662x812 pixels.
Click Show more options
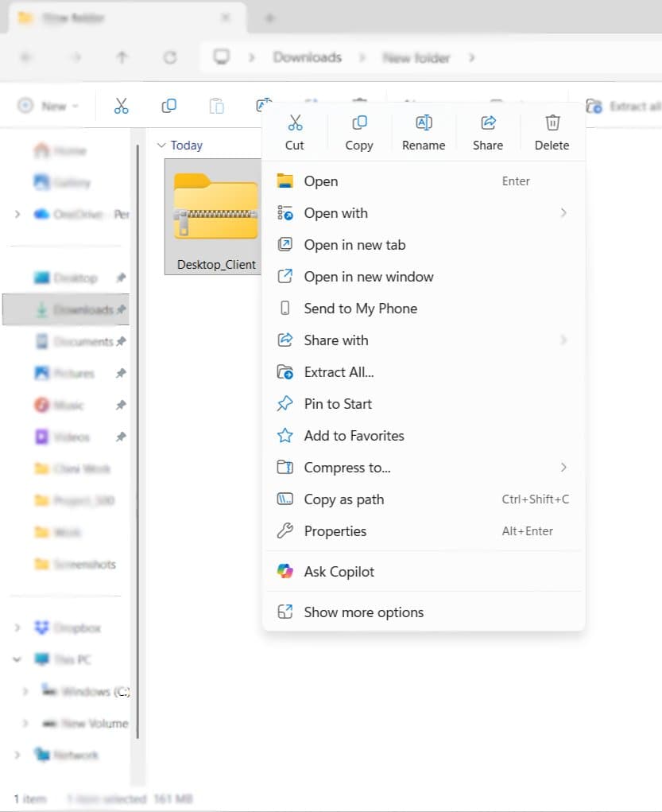[424, 612]
